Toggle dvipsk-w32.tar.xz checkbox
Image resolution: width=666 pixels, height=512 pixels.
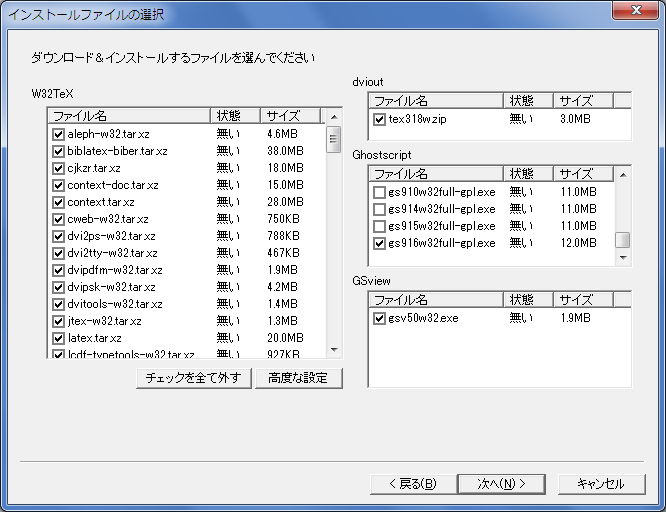coord(58,287)
